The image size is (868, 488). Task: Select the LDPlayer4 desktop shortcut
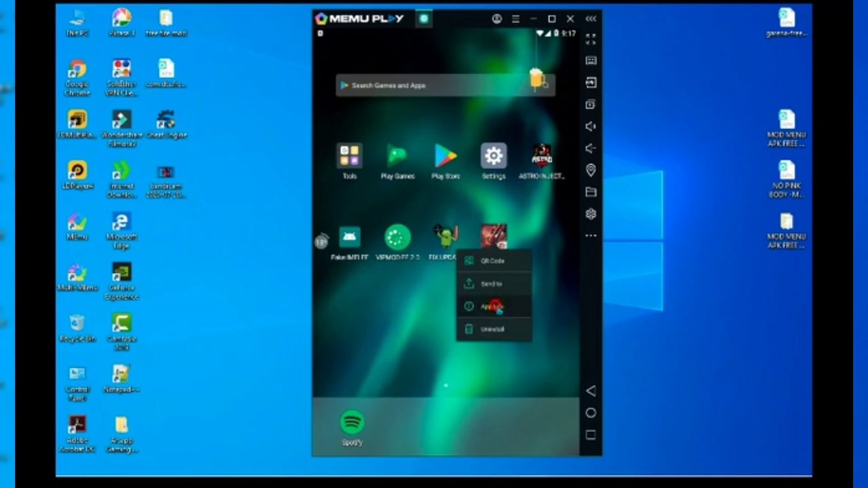click(77, 176)
